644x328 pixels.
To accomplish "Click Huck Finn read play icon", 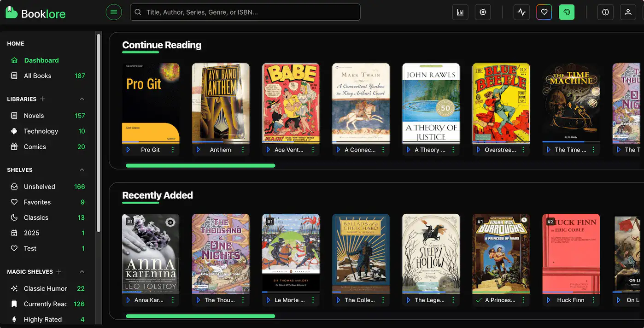I will click(x=548, y=300).
